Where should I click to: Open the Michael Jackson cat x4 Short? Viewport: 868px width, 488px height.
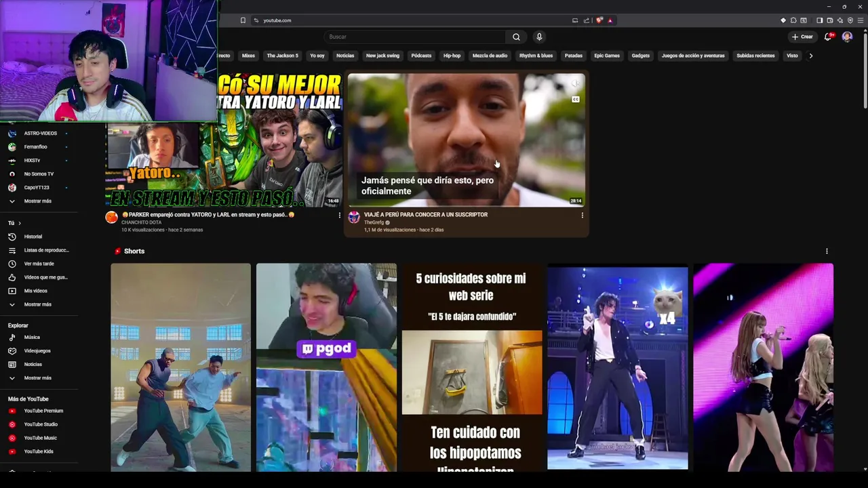click(x=618, y=367)
